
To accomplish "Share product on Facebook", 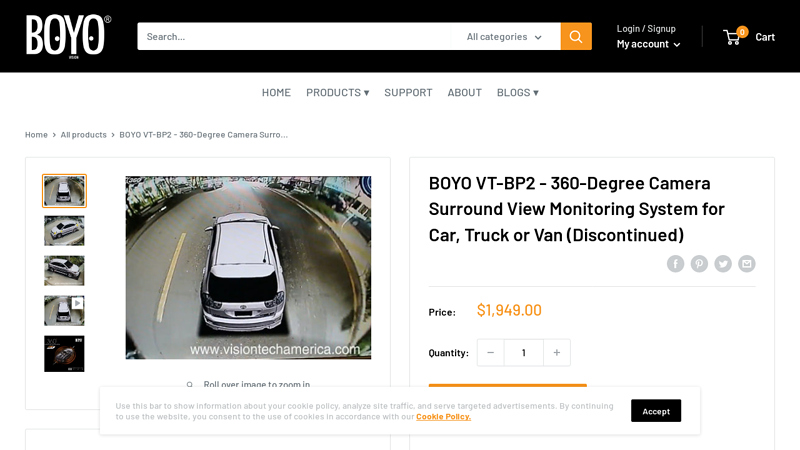I will (x=676, y=264).
